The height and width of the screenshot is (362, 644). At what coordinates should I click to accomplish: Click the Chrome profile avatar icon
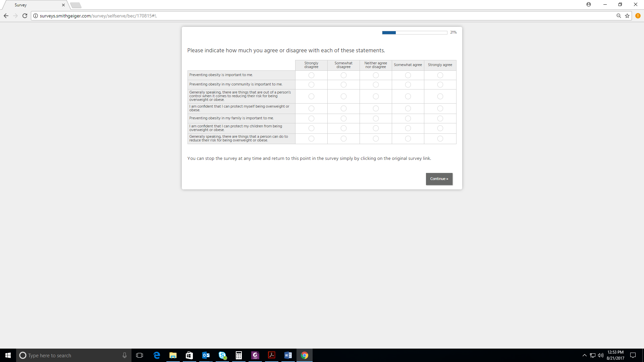589,4
